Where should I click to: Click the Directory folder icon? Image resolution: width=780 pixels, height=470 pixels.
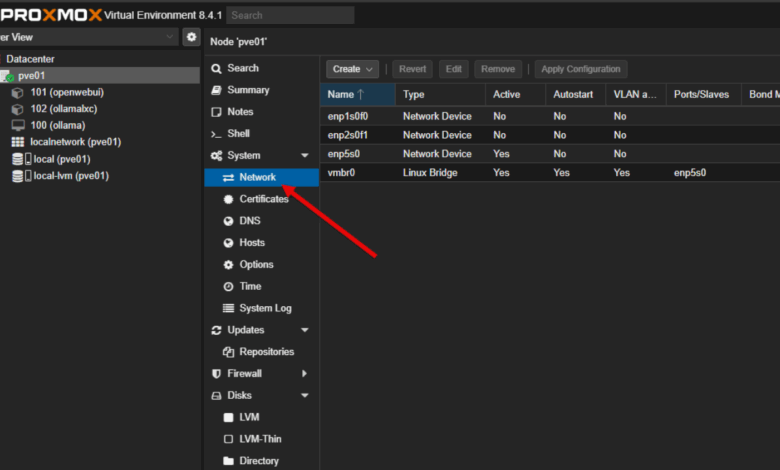(228, 461)
